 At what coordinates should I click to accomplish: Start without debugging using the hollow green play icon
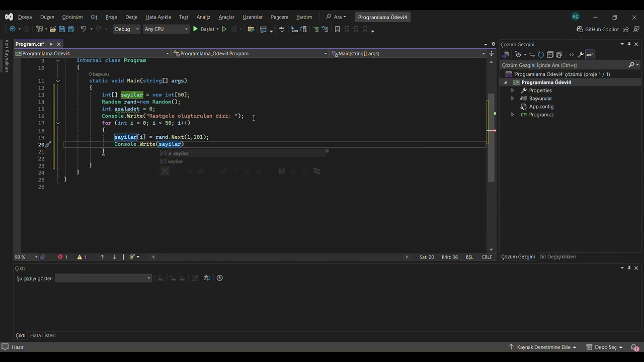[224, 29]
